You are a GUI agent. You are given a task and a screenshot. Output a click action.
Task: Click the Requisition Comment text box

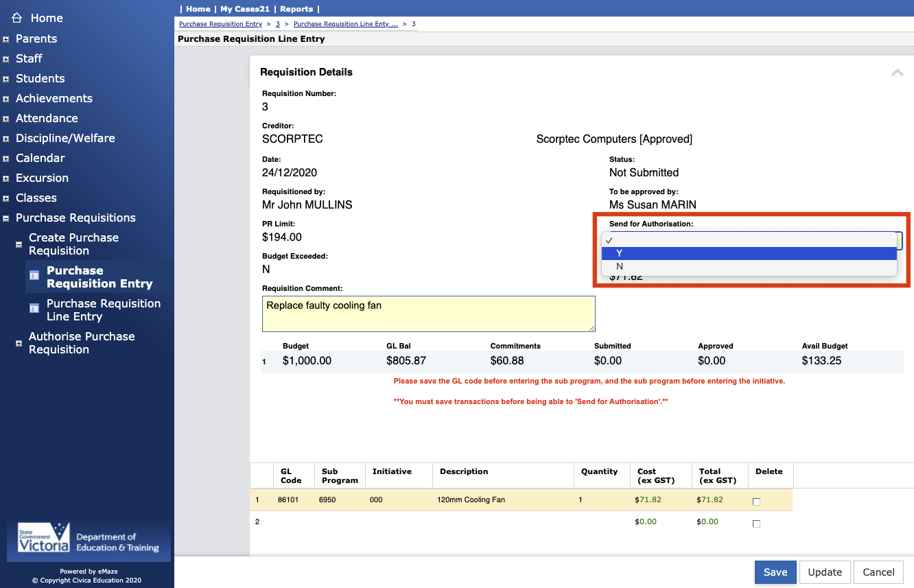[x=429, y=314]
